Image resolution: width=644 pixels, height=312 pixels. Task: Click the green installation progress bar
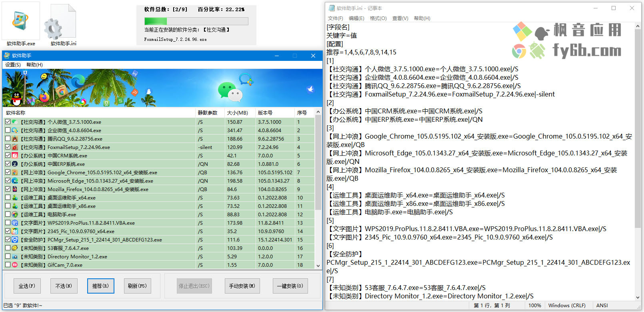(x=196, y=21)
